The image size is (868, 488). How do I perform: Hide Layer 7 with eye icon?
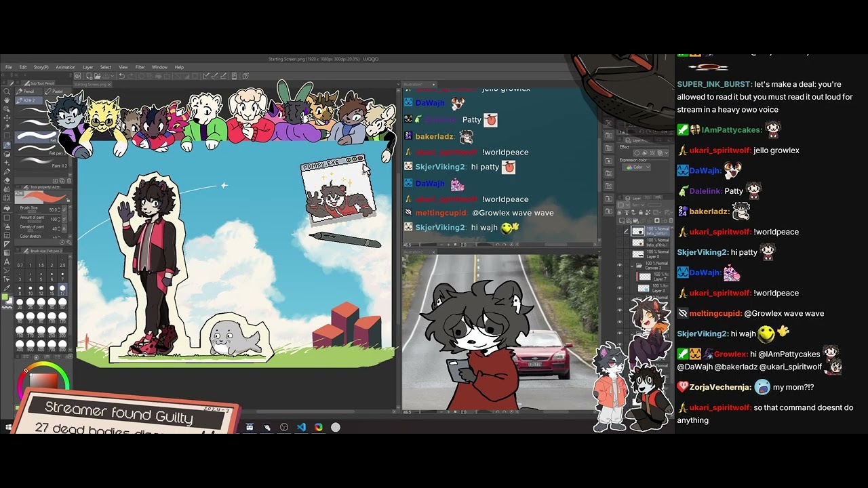(620, 276)
